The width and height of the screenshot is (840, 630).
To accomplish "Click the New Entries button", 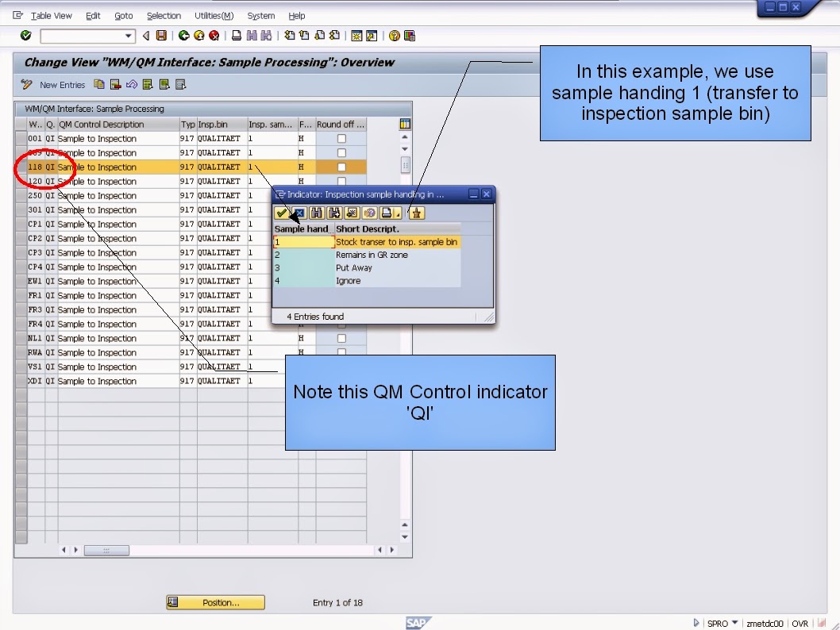I will tap(62, 85).
